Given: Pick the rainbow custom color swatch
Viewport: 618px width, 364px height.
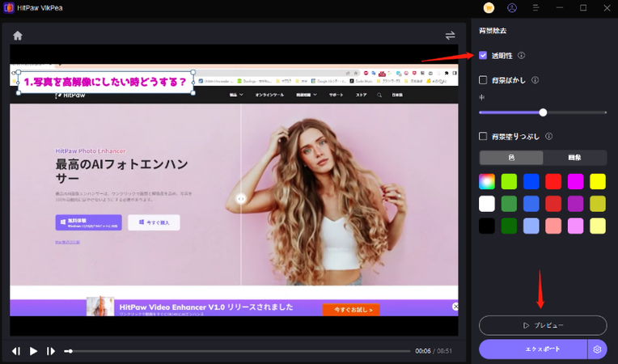Looking at the screenshot, I should click(487, 181).
